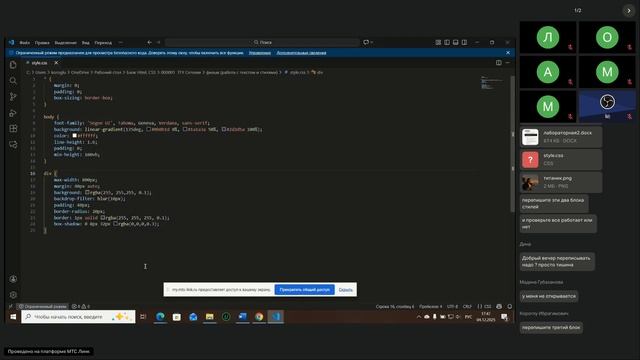This screenshot has height=360, width=640.
Task: Show hidden system tray icons
Action: click(x=418, y=317)
